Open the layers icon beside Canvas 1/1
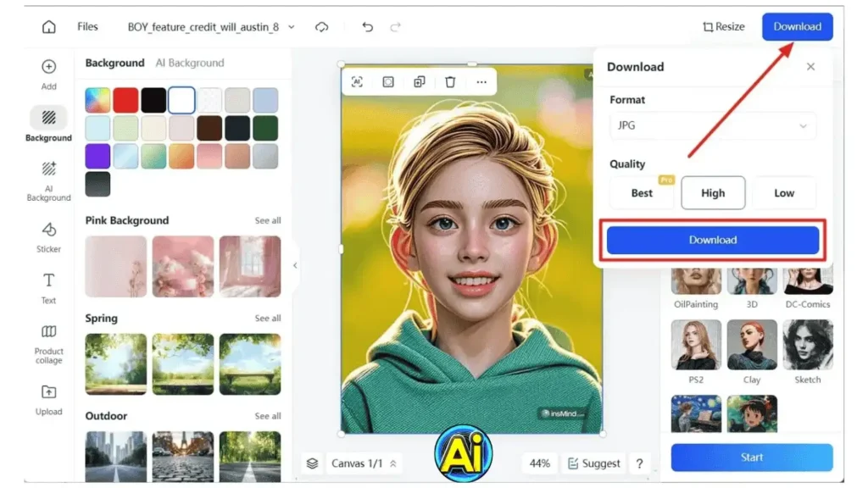This screenshot has height=488, width=868. click(313, 463)
